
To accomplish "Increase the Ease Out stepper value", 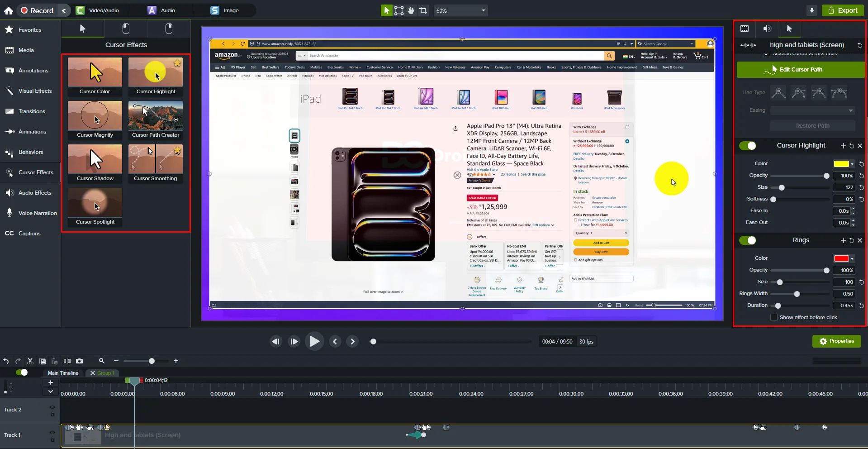I will [853, 221].
